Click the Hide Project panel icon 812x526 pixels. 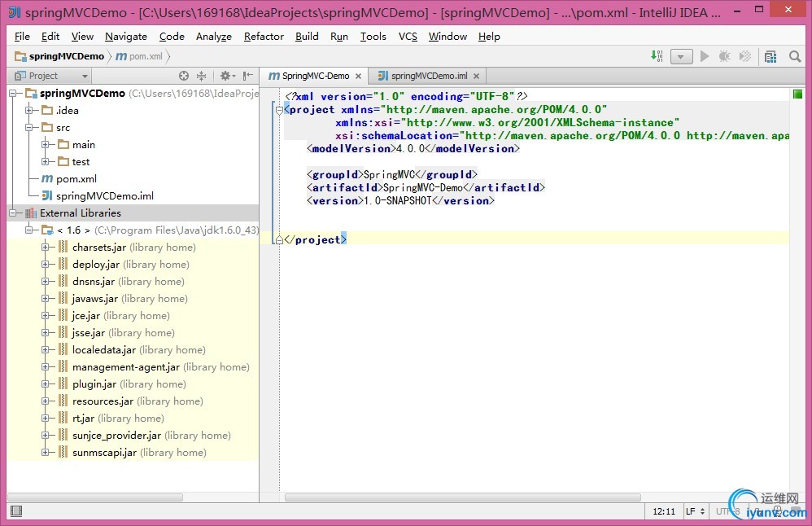(x=248, y=76)
